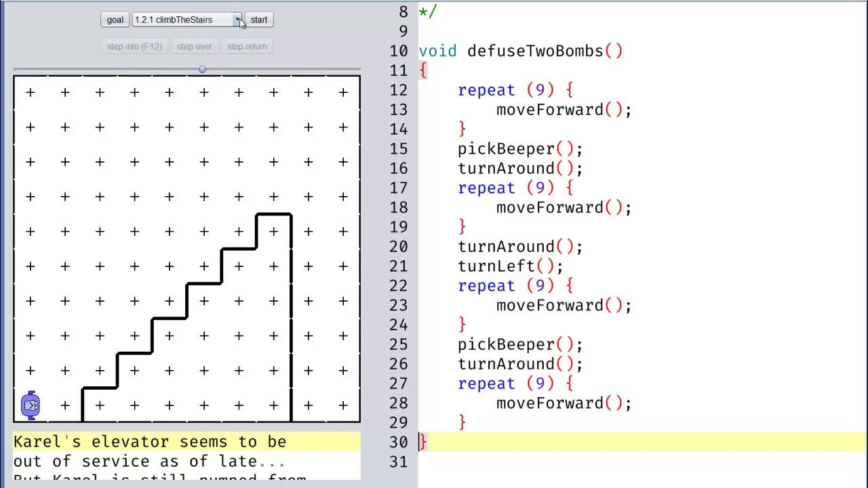
Task: Click 'repeat (9) {' on line 12
Action: [515, 90]
